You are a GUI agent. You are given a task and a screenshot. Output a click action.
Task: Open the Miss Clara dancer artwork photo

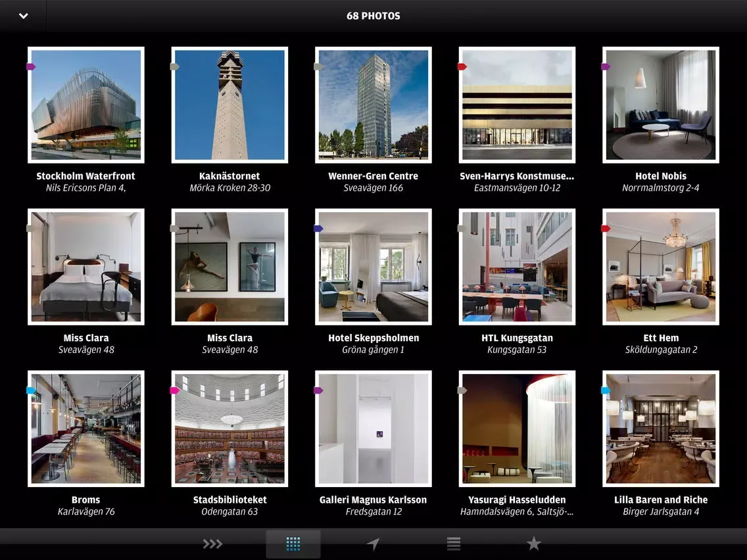coord(229,267)
